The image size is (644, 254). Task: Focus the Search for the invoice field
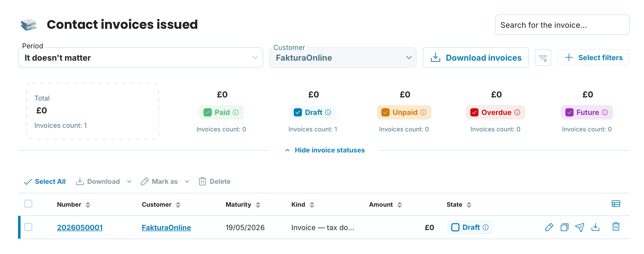(x=562, y=25)
